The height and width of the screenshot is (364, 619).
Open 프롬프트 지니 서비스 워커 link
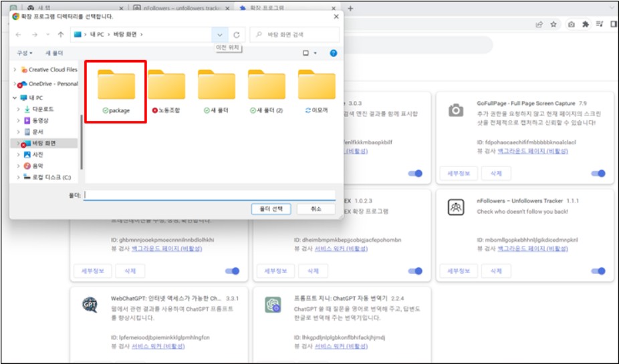tap(341, 346)
